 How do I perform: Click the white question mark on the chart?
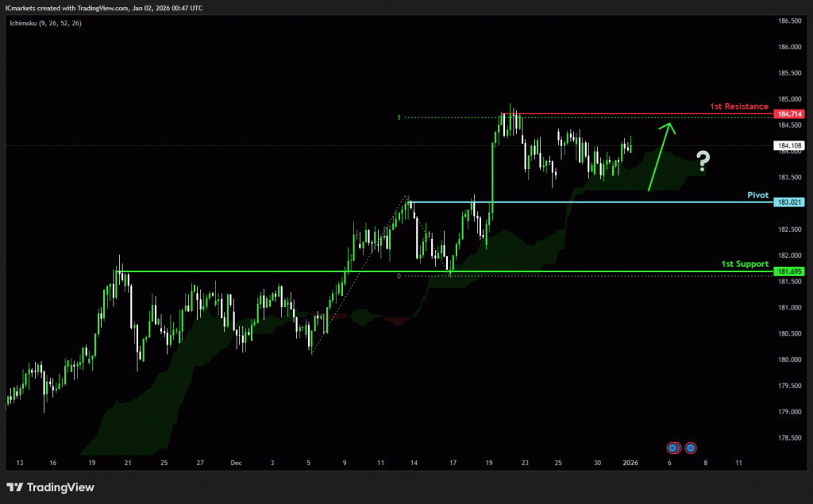coord(703,162)
